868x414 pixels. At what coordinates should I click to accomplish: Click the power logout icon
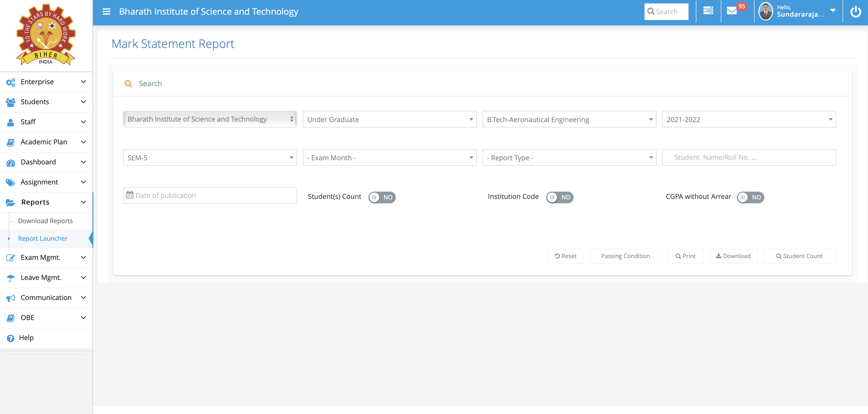pyautogui.click(x=855, y=12)
